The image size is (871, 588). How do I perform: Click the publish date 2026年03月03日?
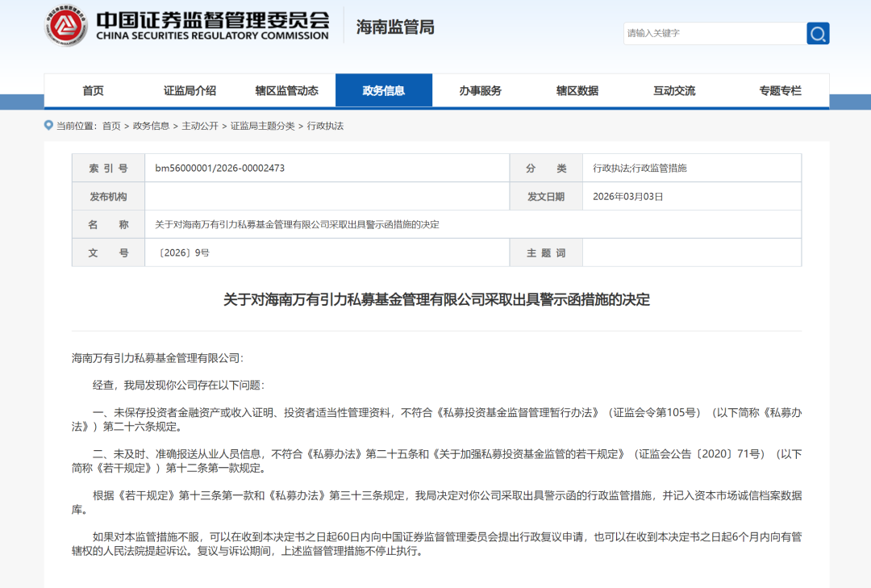[627, 196]
